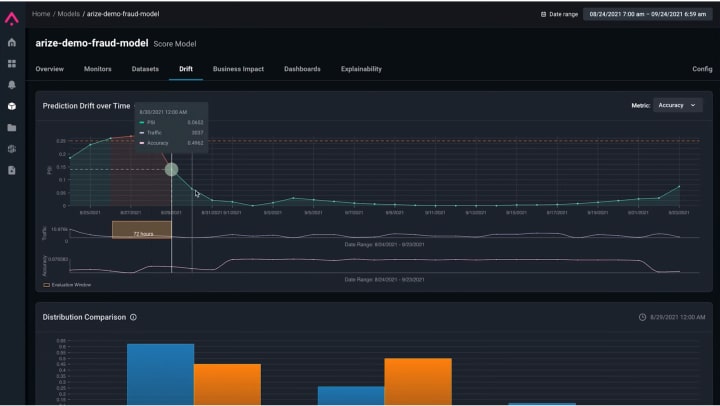The image size is (720, 406).
Task: Open the alerts bell icon in the sidebar
Action: click(x=12, y=85)
